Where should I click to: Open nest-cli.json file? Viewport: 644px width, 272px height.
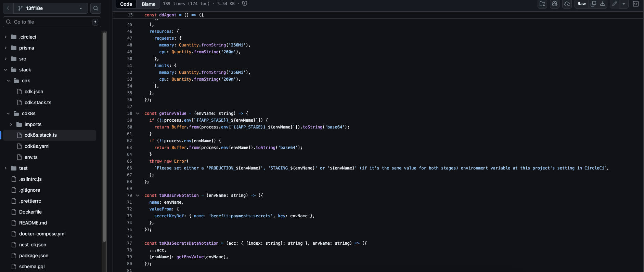(33, 245)
